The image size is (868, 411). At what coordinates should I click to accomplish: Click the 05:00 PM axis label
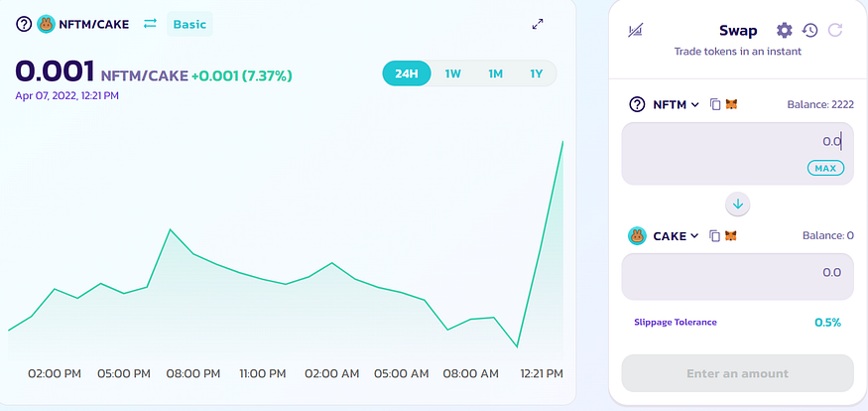(124, 374)
